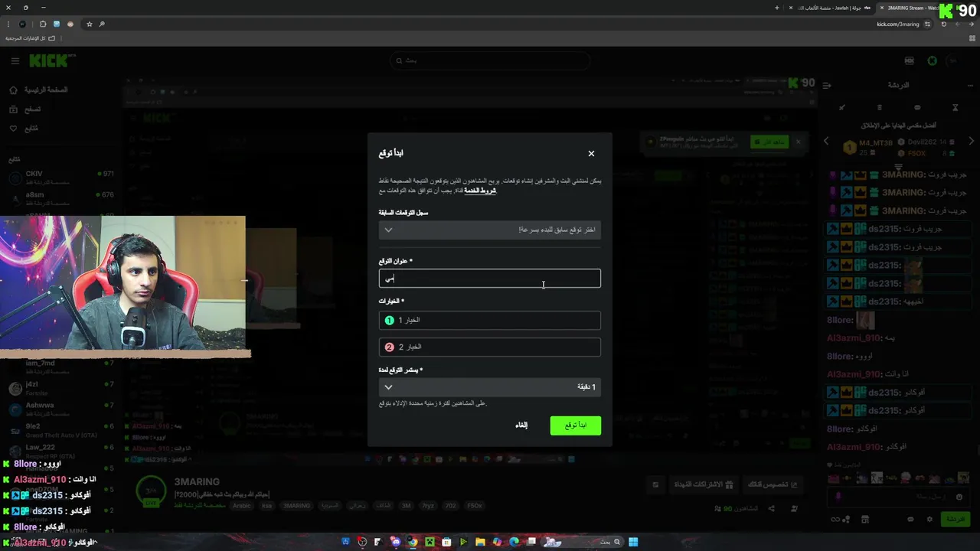Collapse the chat panel arrow icon
The width and height of the screenshot is (980, 551).
pyautogui.click(x=827, y=85)
